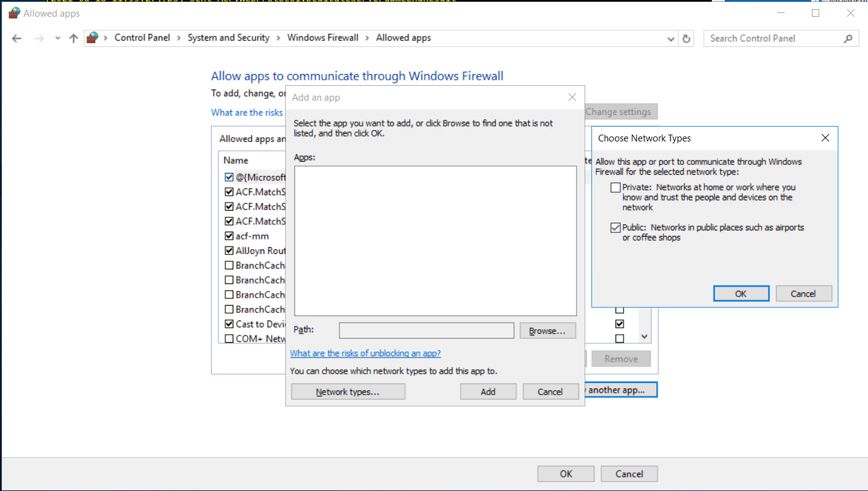Click the Allowed apps title bar icon
The image size is (868, 491).
(14, 13)
